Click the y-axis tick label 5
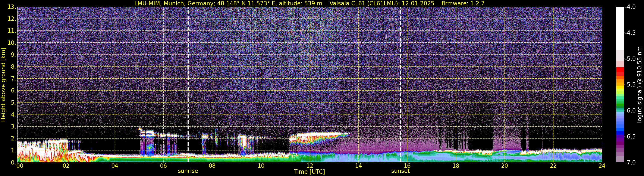 tap(13, 103)
